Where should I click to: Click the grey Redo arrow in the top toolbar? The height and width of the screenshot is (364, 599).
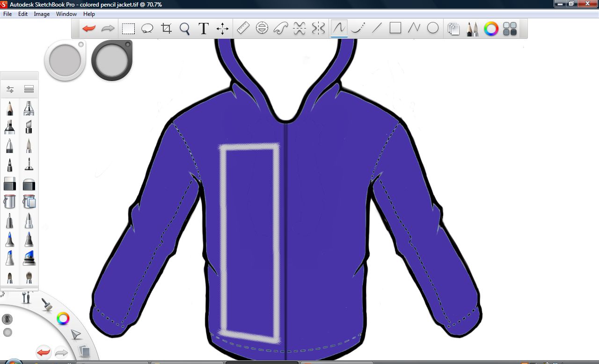108,29
